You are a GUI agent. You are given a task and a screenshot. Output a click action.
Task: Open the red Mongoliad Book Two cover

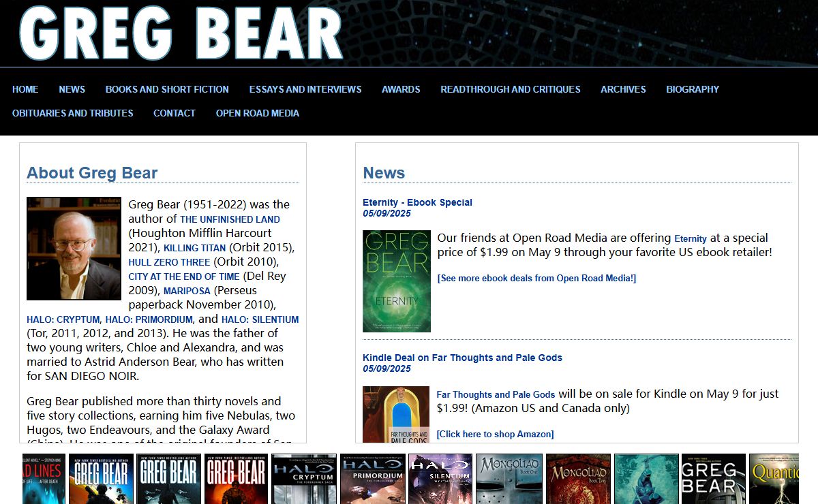[x=578, y=479]
